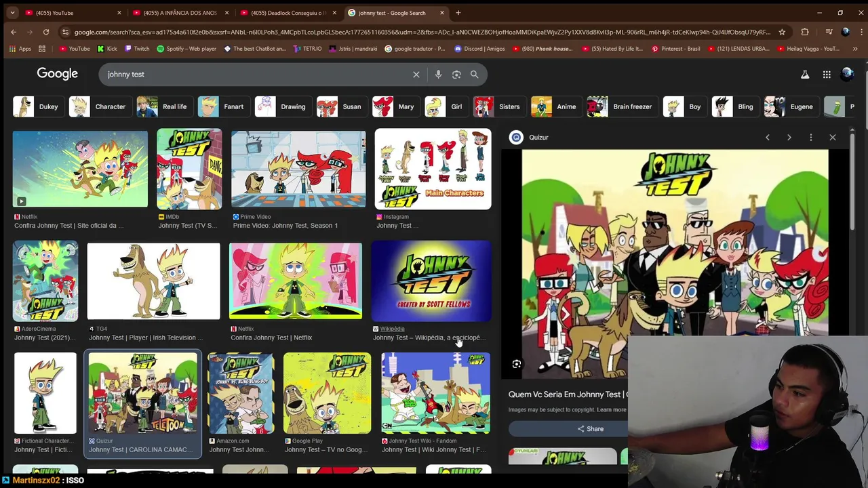Screen dimensions: 868x488
Task: Switch to the Deadlock Conseguiu tab
Action: (x=288, y=13)
